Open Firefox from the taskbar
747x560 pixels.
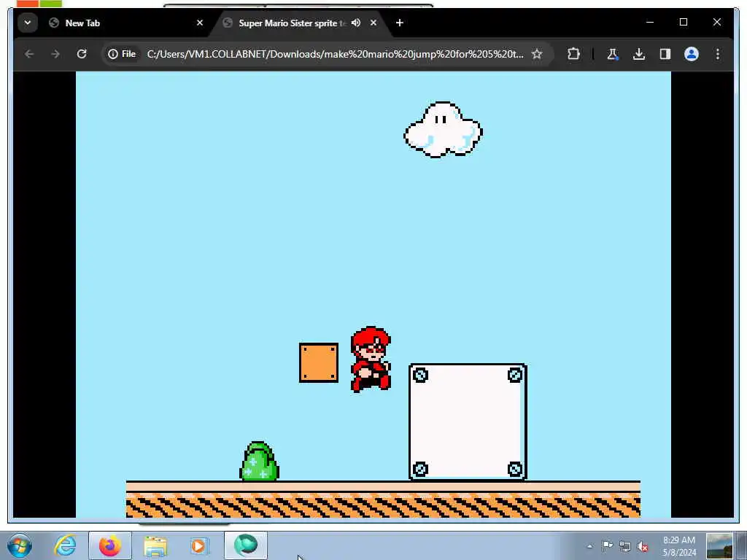[x=109, y=545]
